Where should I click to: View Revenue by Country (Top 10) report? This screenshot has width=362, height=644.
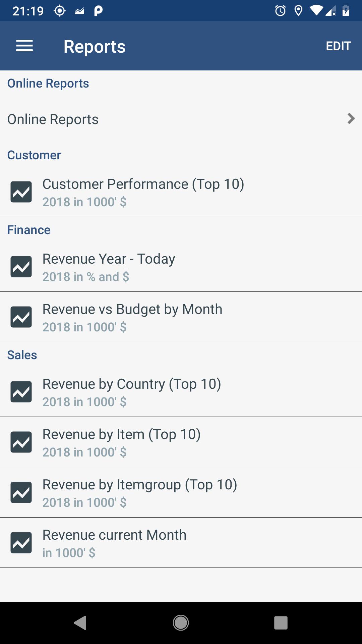pos(131,384)
